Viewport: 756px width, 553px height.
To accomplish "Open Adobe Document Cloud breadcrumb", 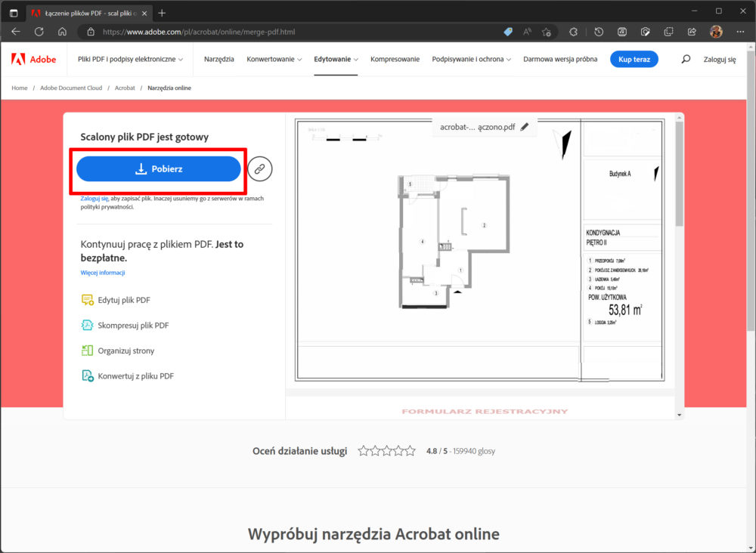I will tap(71, 88).
